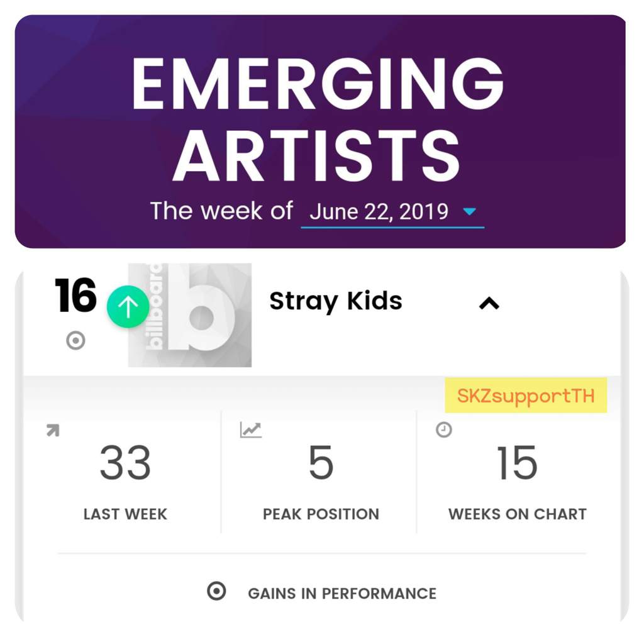The height and width of the screenshot is (644, 644).
Task: Collapse the Stray Kids entry chevron
Action: (489, 304)
